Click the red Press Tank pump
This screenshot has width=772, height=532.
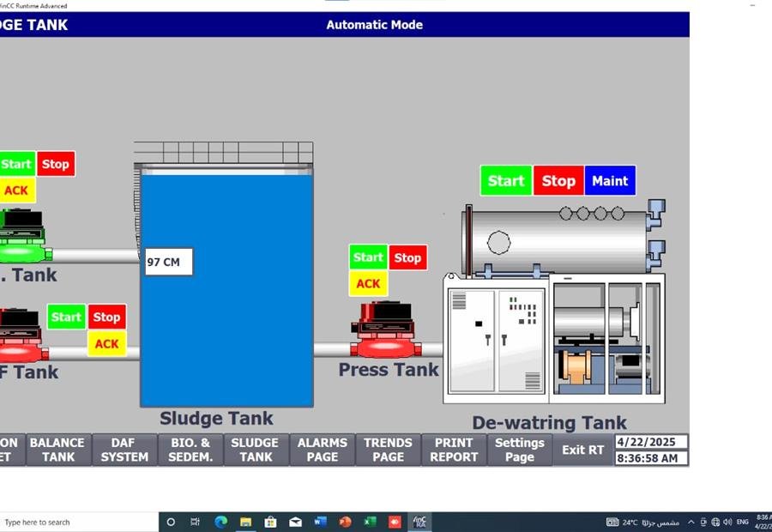[x=386, y=329]
